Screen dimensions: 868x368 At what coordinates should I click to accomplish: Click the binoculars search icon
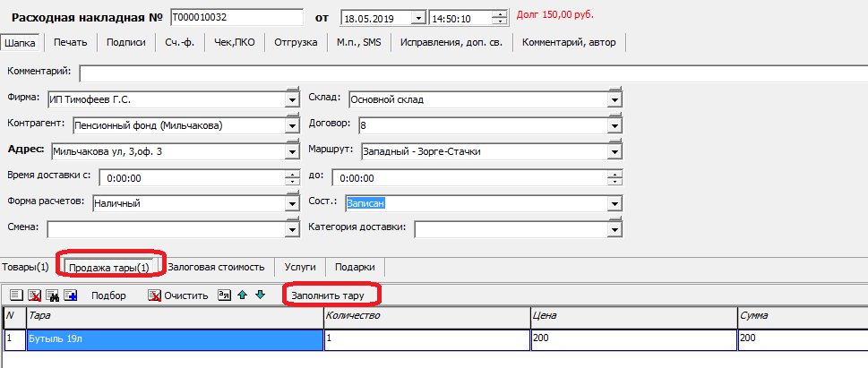point(53,295)
